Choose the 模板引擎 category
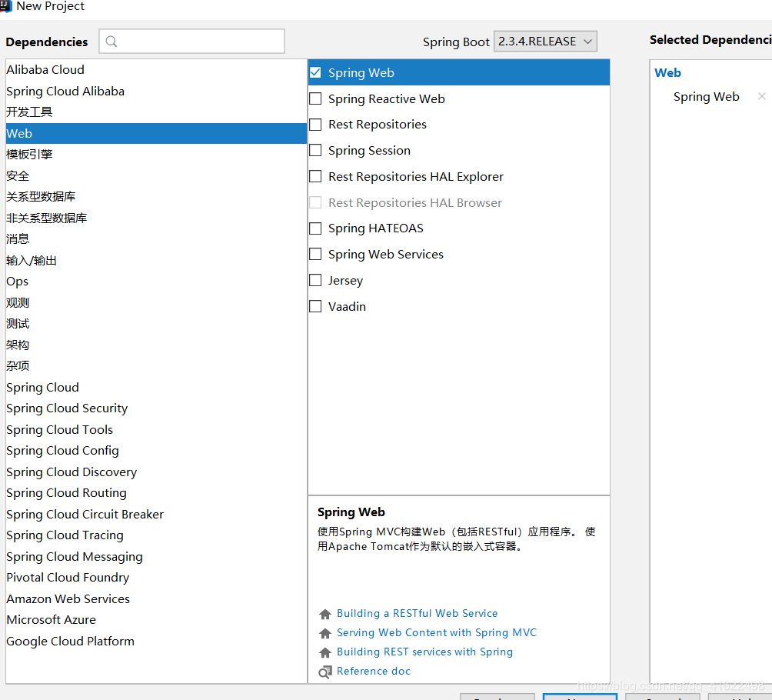The image size is (772, 700). (156, 154)
